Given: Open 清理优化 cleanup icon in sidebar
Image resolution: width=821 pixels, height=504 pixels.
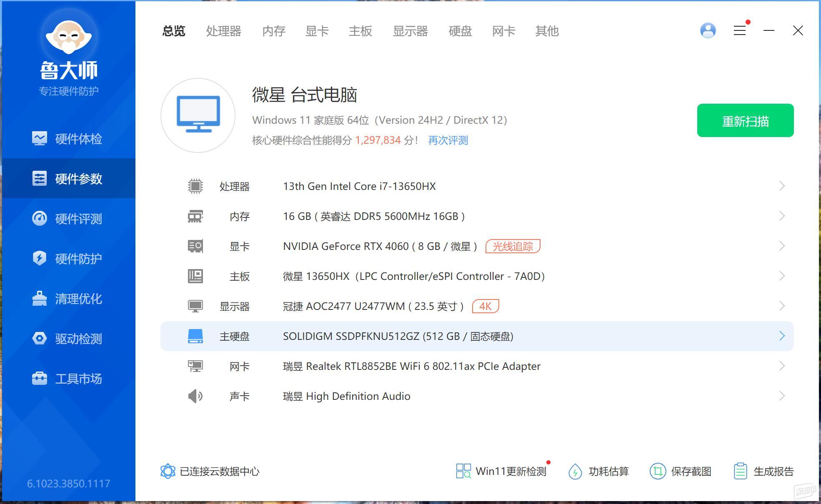Looking at the screenshot, I should [x=40, y=299].
